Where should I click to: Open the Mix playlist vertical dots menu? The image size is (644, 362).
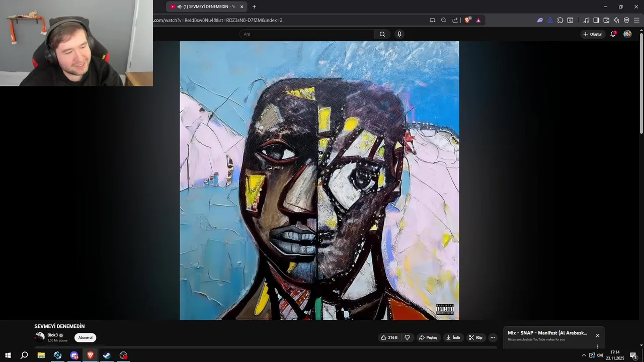click(x=598, y=346)
